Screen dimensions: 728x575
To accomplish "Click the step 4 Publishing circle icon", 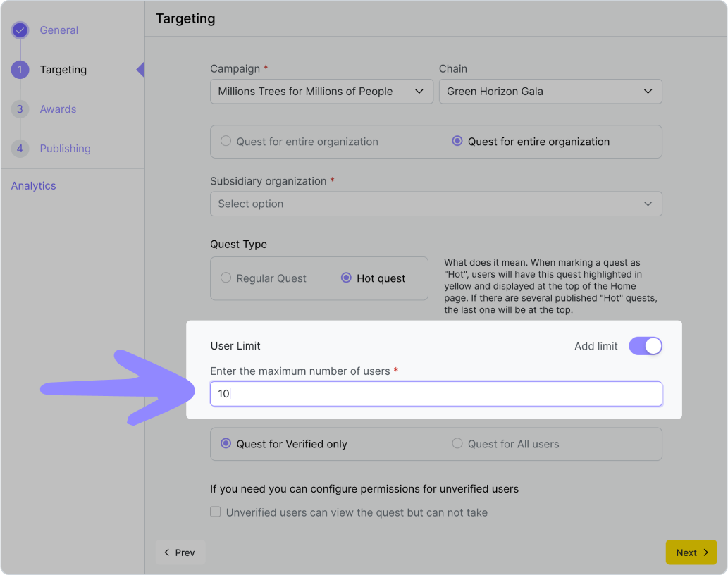I will click(x=20, y=149).
